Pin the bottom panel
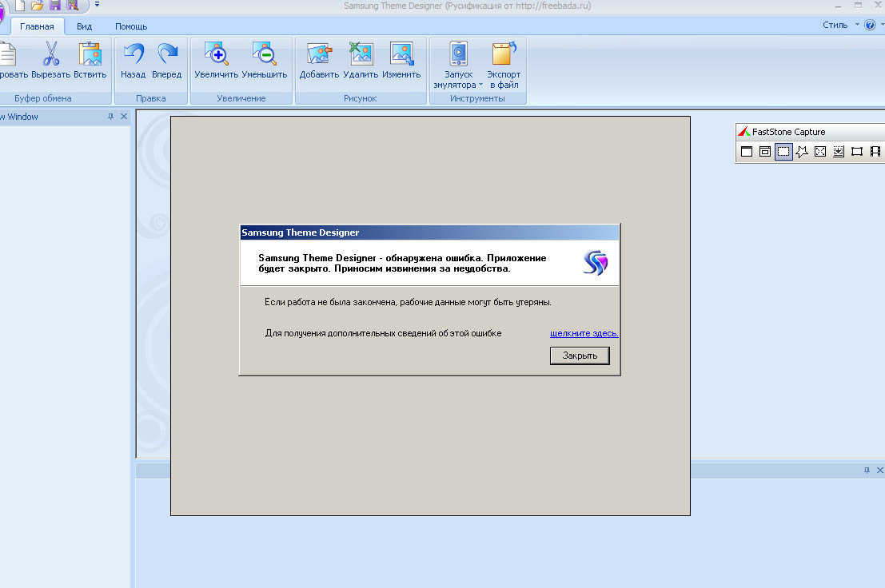The height and width of the screenshot is (588, 885). pos(867,471)
